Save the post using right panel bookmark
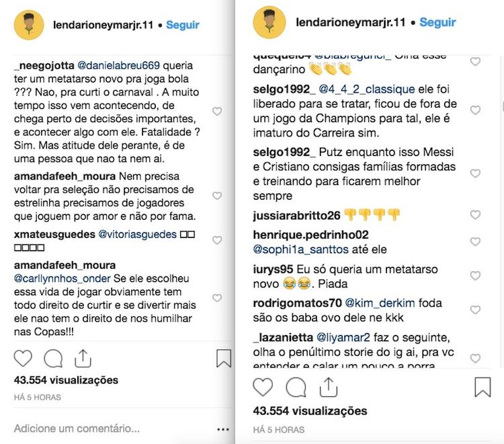This screenshot has height=444, width=504. (x=482, y=387)
